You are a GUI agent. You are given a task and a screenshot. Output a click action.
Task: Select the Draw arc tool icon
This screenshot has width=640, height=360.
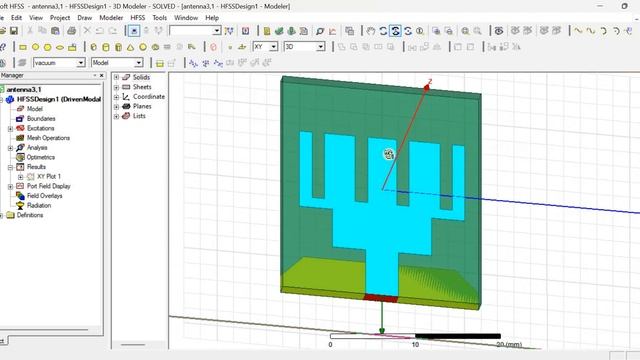[603, 31]
